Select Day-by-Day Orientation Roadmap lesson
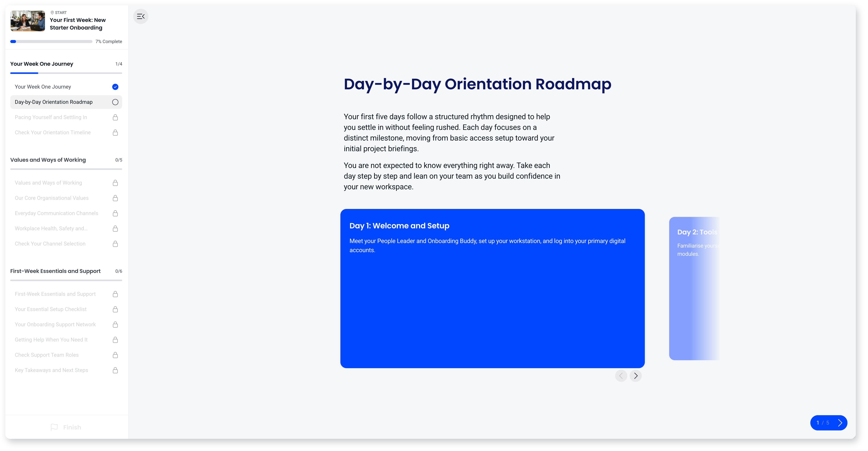Viewport: 868px width, 451px height. tap(66, 102)
